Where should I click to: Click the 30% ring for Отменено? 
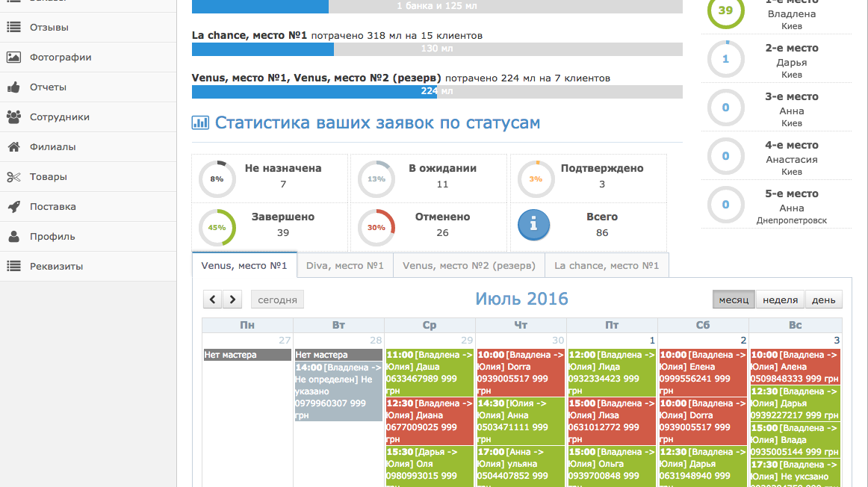coord(376,228)
